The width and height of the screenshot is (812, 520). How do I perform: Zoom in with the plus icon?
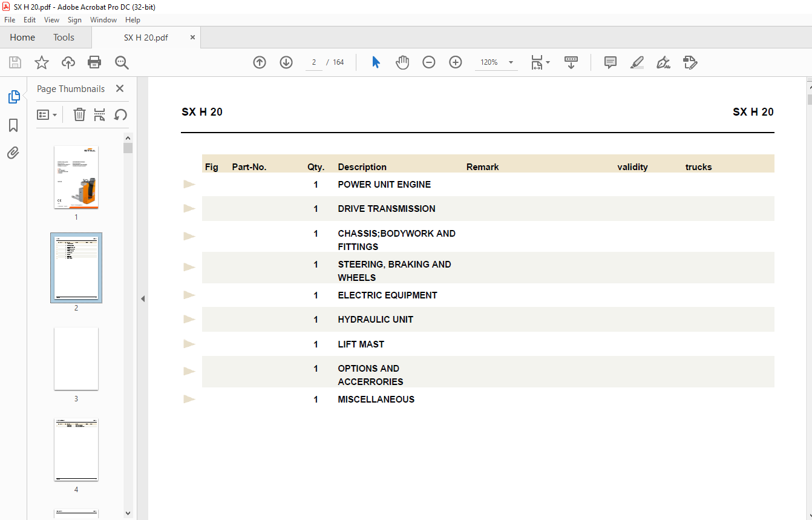(456, 62)
